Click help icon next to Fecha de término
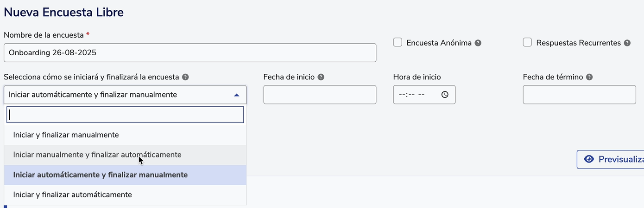This screenshot has width=644, height=208. click(589, 77)
